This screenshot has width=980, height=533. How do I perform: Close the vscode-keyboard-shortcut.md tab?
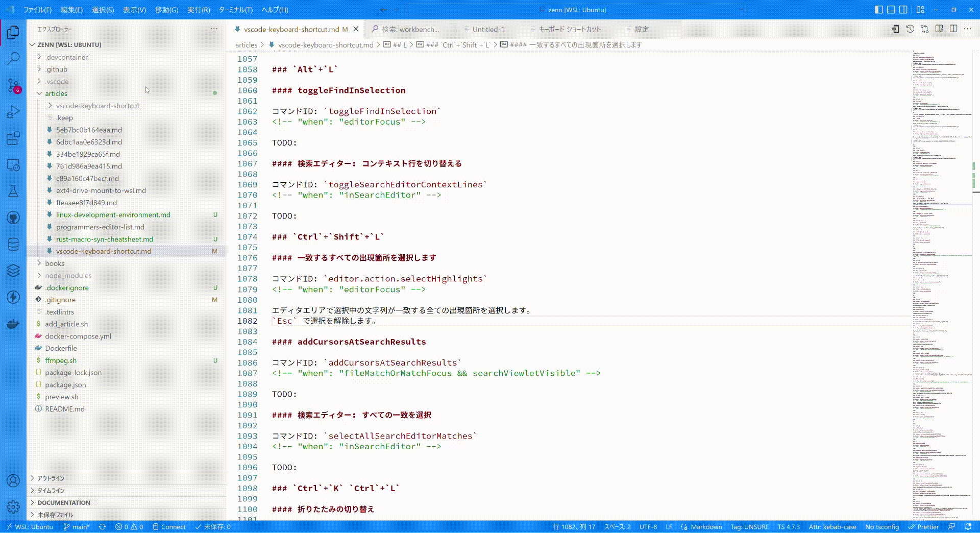click(356, 29)
